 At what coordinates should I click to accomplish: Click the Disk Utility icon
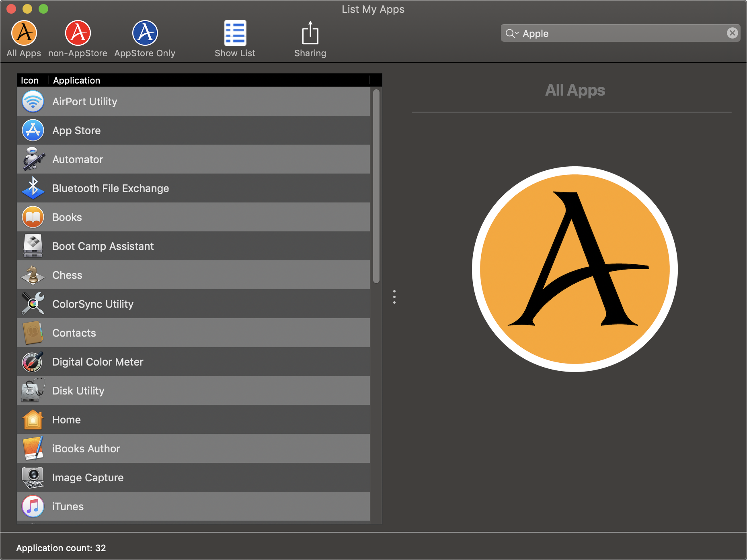[33, 390]
